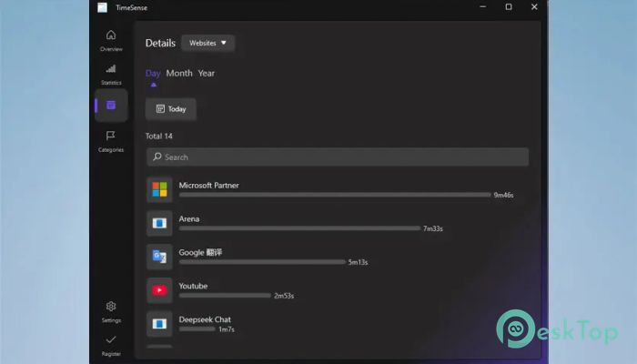The width and height of the screenshot is (637, 364).
Task: Expand the Websites dropdown
Action: point(207,43)
